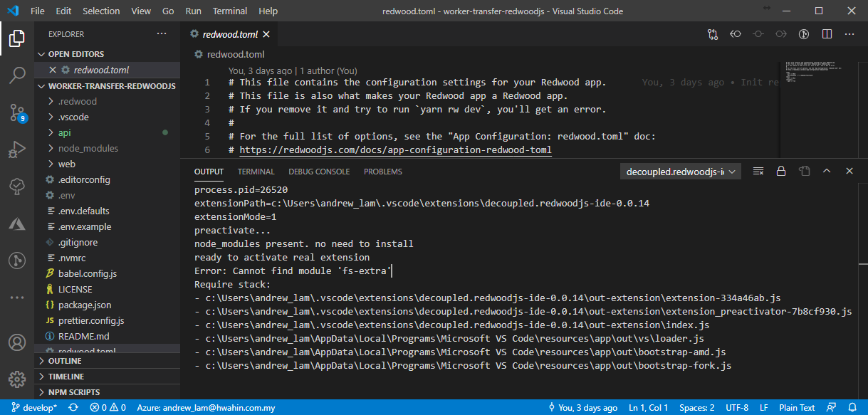Open the Git Graph circular icon in activity bar
Viewport: 868px width, 415px height.
(17, 261)
